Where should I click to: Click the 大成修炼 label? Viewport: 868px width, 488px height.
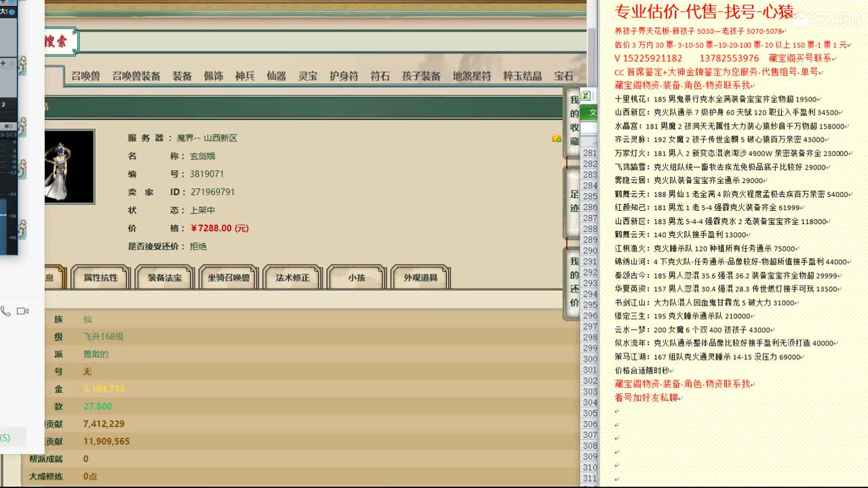(x=46, y=476)
